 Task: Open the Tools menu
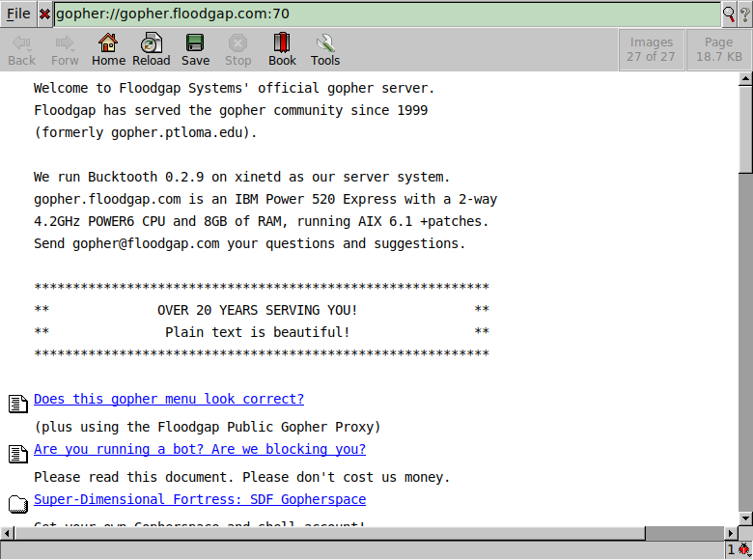(325, 50)
